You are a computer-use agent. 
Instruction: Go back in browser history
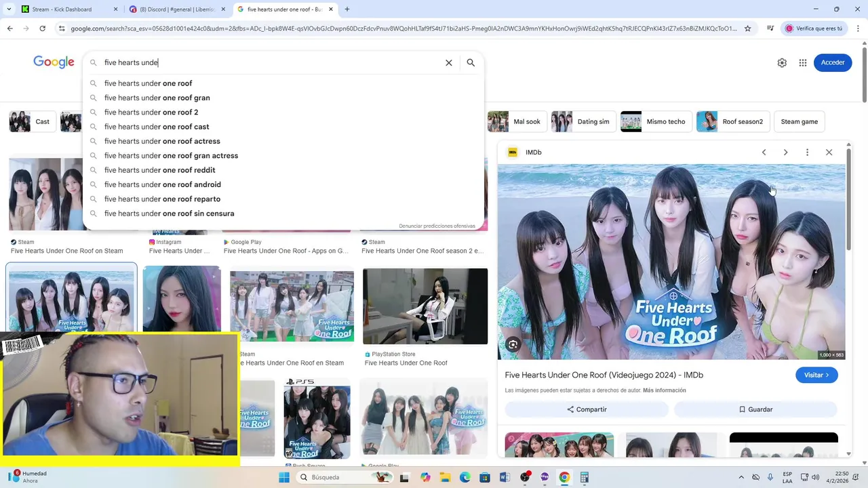(x=9, y=28)
